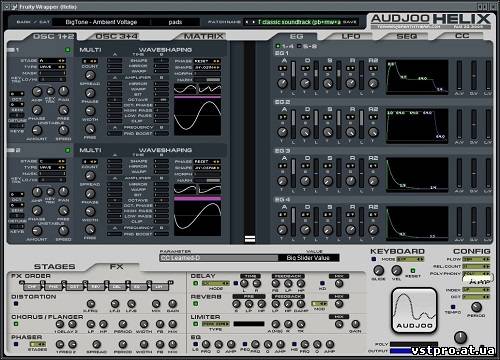Open the pads category dropdown

175,22
